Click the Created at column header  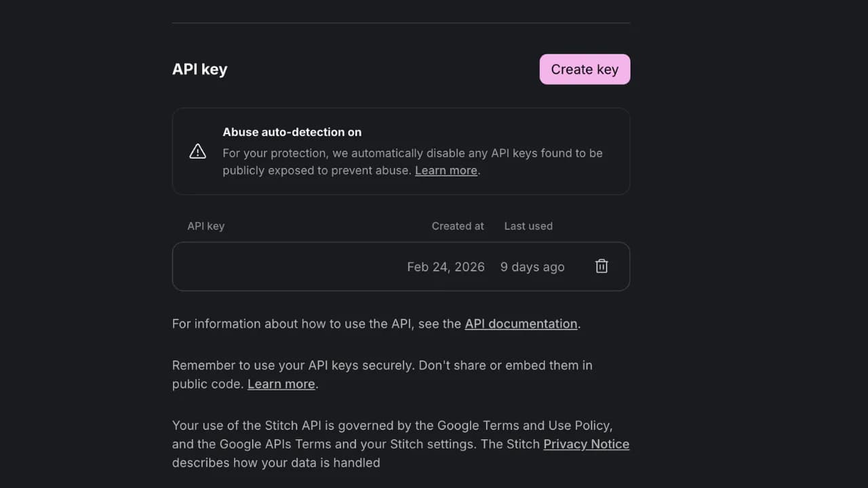click(x=458, y=226)
